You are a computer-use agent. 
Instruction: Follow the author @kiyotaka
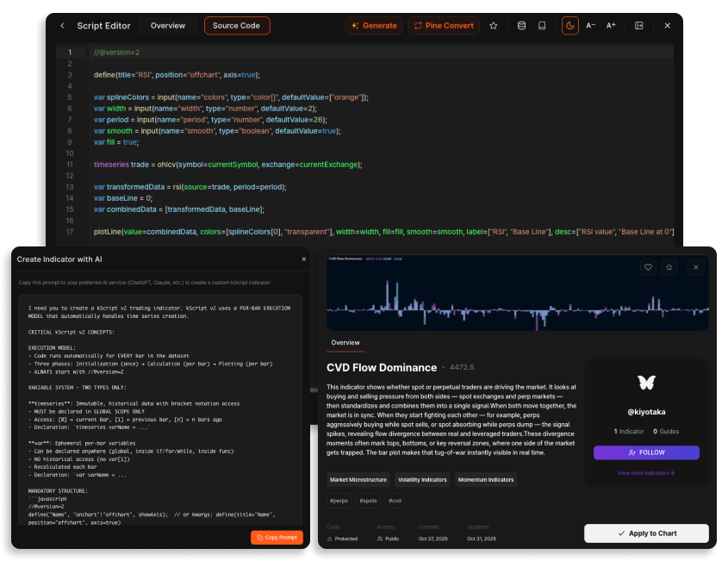tap(646, 452)
